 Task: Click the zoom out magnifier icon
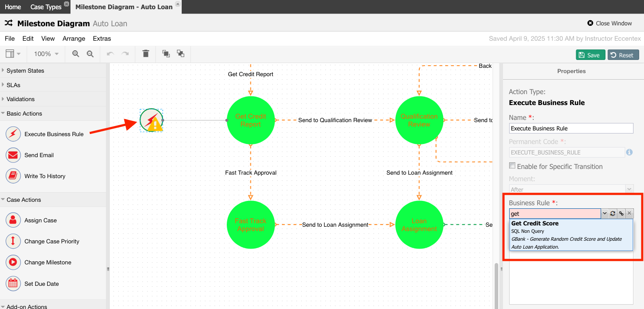tap(90, 54)
